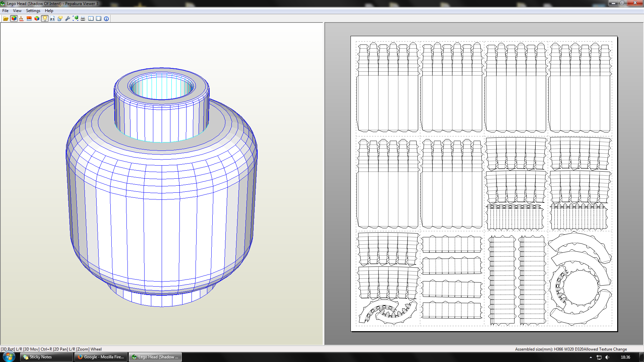The height and width of the screenshot is (362, 644).
Task: Click the yellow speech bubble icon
Action: (x=60, y=19)
